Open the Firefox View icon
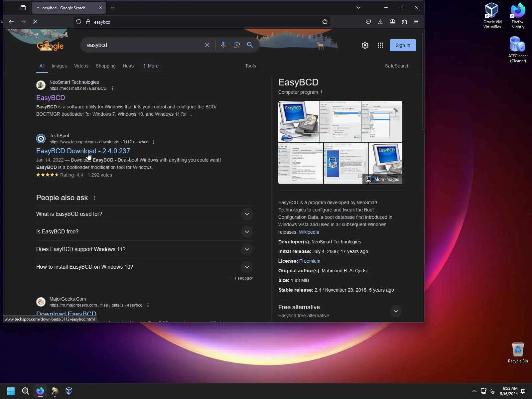This screenshot has width=532, height=399. (23, 8)
